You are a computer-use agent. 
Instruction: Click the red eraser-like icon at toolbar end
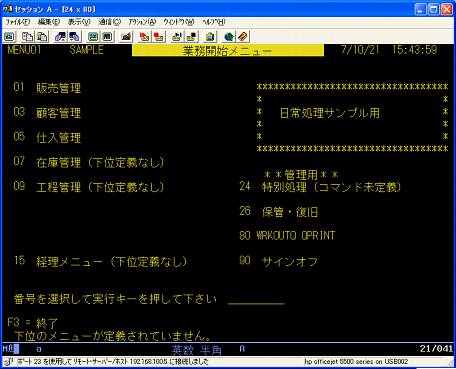coord(243,37)
